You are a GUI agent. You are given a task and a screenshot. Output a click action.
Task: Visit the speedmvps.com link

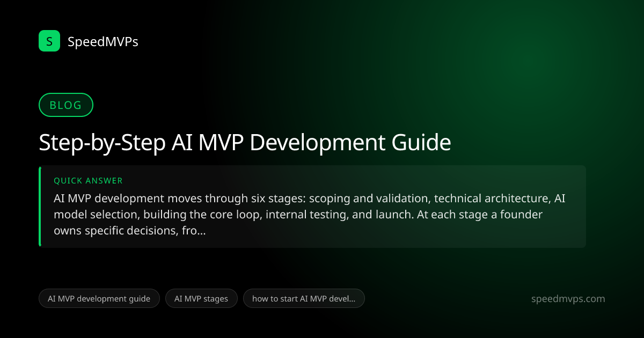568,299
